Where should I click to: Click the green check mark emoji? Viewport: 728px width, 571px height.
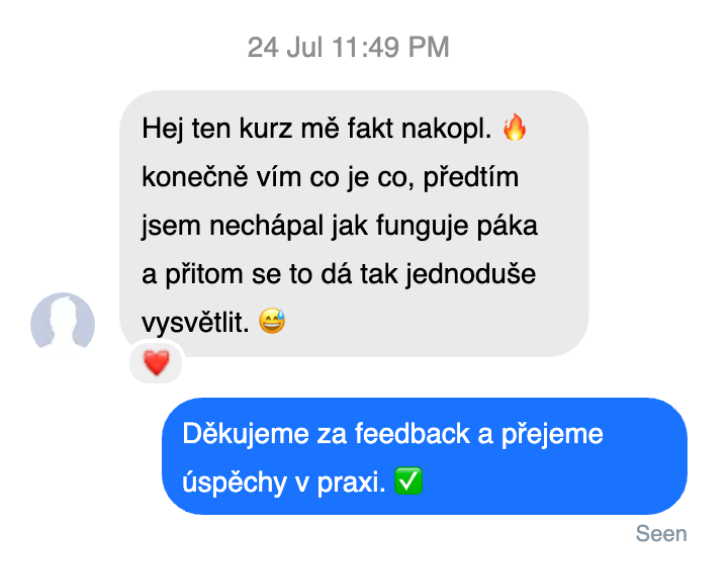(x=408, y=481)
